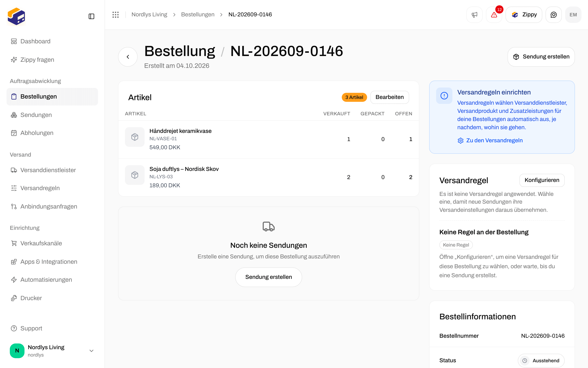
Task: Click Bestellungen breadcrumb
Action: [x=198, y=15]
